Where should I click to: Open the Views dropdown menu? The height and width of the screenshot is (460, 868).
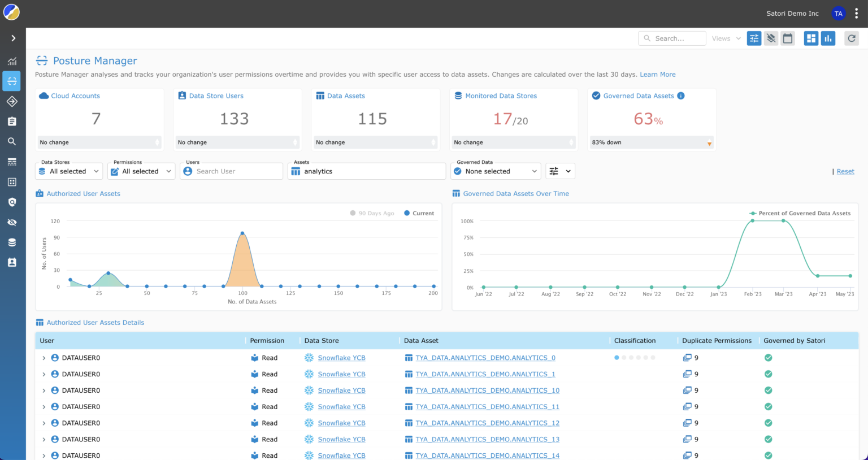(x=726, y=38)
